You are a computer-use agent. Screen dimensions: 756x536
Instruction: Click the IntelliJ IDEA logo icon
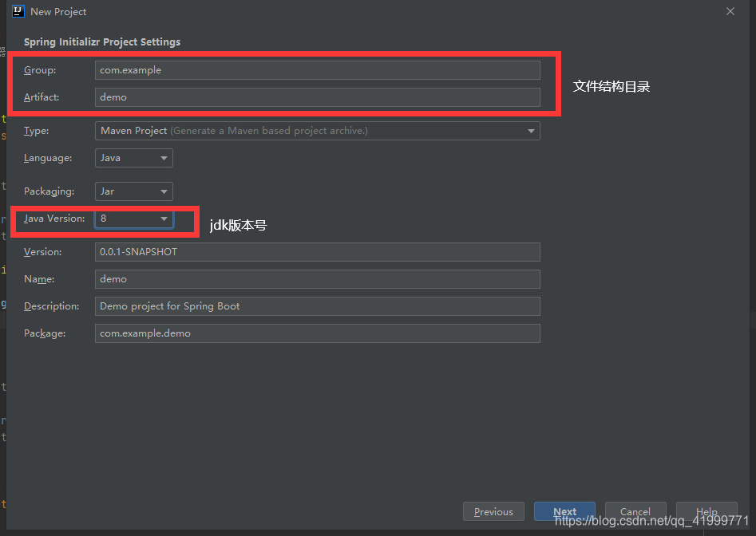(x=18, y=11)
